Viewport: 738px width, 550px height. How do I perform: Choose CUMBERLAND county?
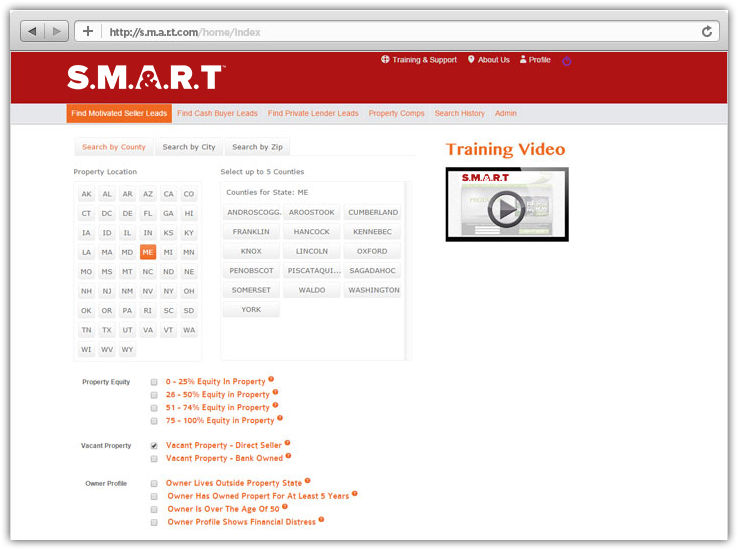[x=372, y=212]
